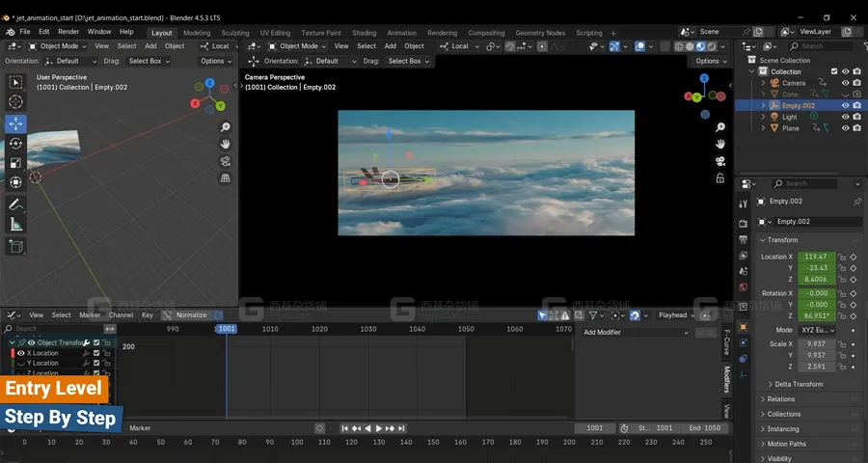Hide the Camera object in outliner
This screenshot has width=868, height=463.
click(x=846, y=83)
